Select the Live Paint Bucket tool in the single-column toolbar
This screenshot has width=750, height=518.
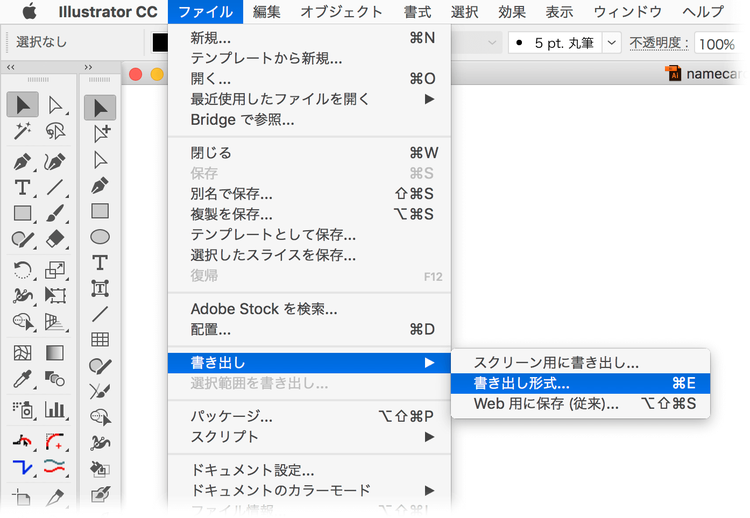(100, 469)
